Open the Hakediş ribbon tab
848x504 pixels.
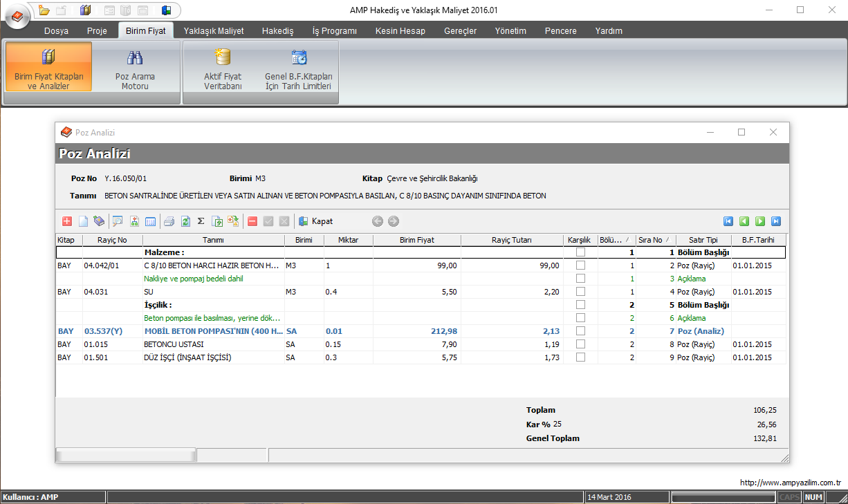(277, 31)
